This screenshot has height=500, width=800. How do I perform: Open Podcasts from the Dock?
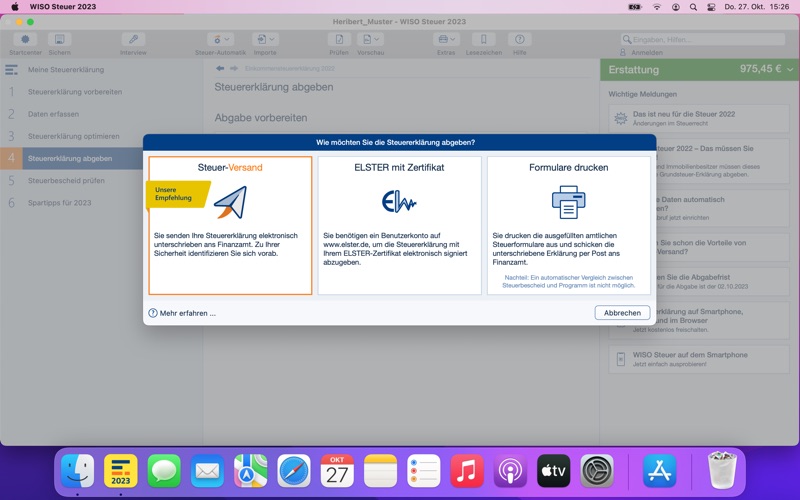click(x=510, y=470)
